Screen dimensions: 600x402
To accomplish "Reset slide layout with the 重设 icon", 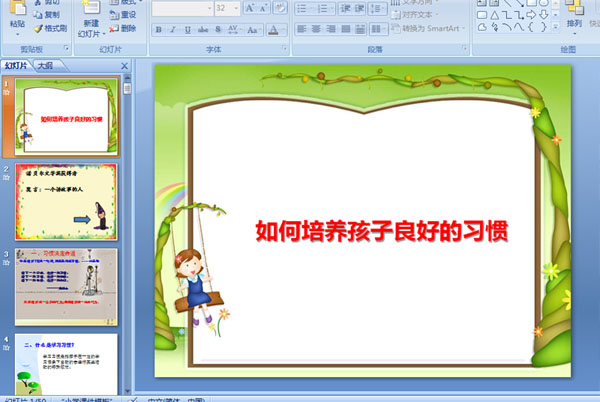I will click(114, 15).
